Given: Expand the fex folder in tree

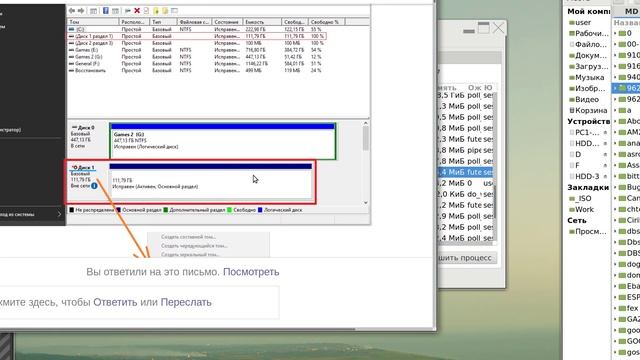Looking at the screenshot, I should coord(615,309).
